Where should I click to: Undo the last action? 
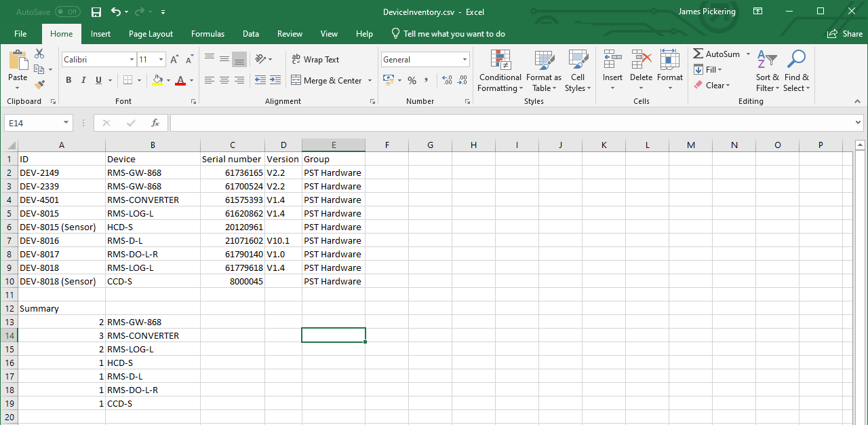[x=116, y=12]
